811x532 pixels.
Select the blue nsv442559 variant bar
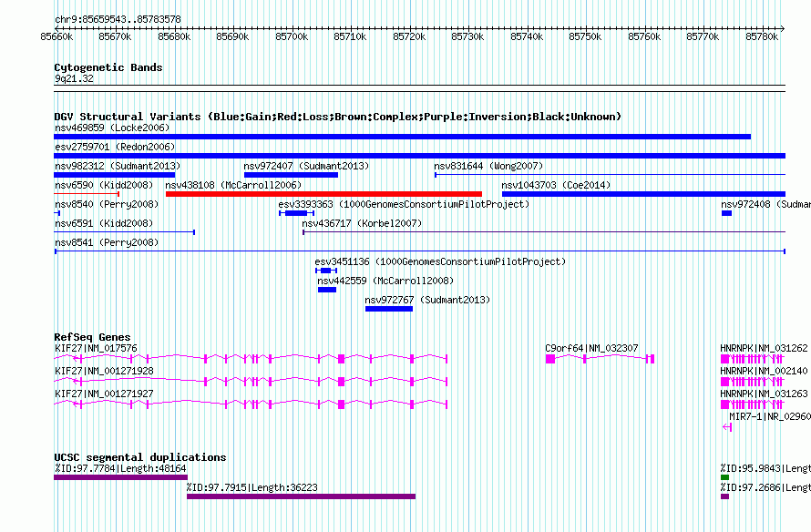[327, 290]
